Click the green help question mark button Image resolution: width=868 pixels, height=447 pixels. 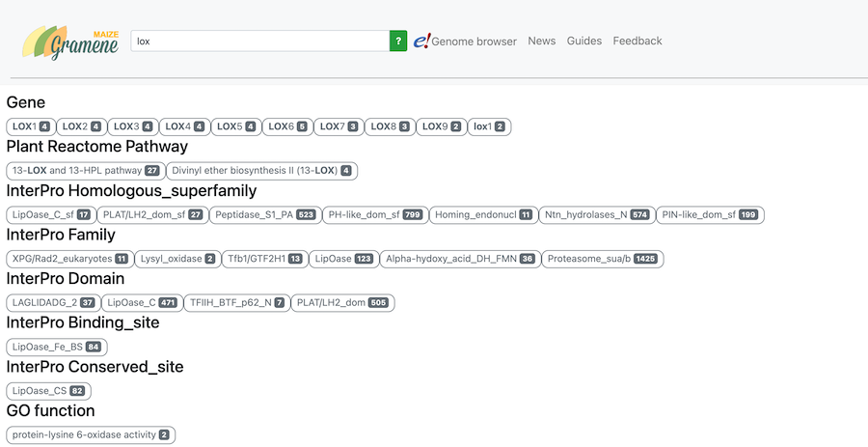click(398, 42)
